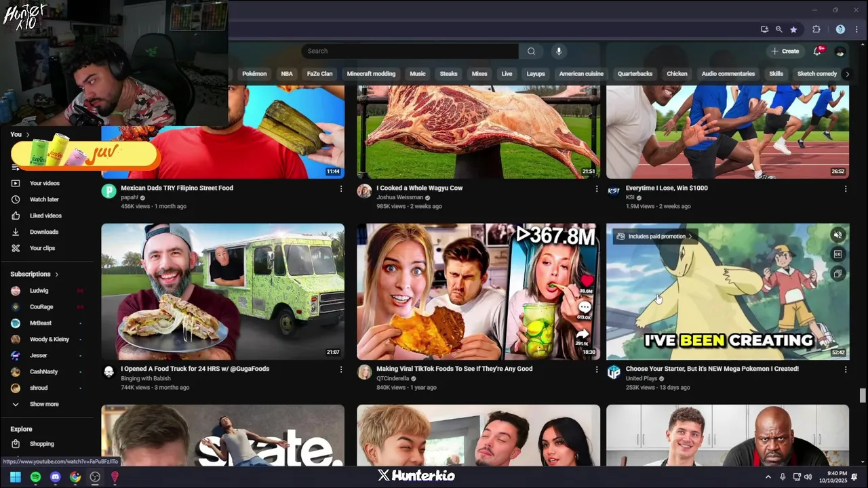Click the taskbar volume icon
This screenshot has height=488, width=868.
pos(808,477)
